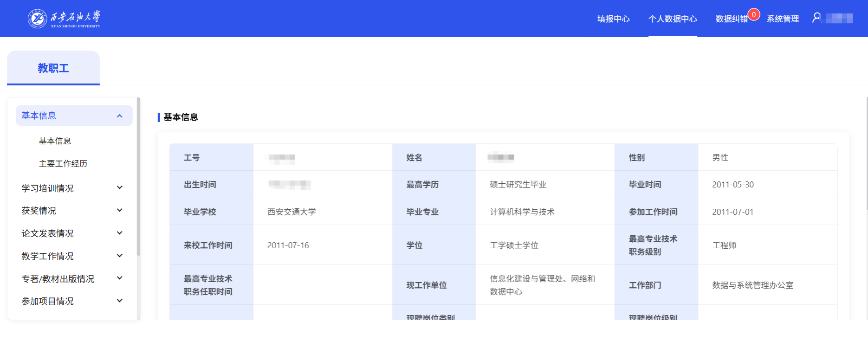
Task: Expand 专著/教材出版情况 in the sidebar
Action: pos(120,278)
